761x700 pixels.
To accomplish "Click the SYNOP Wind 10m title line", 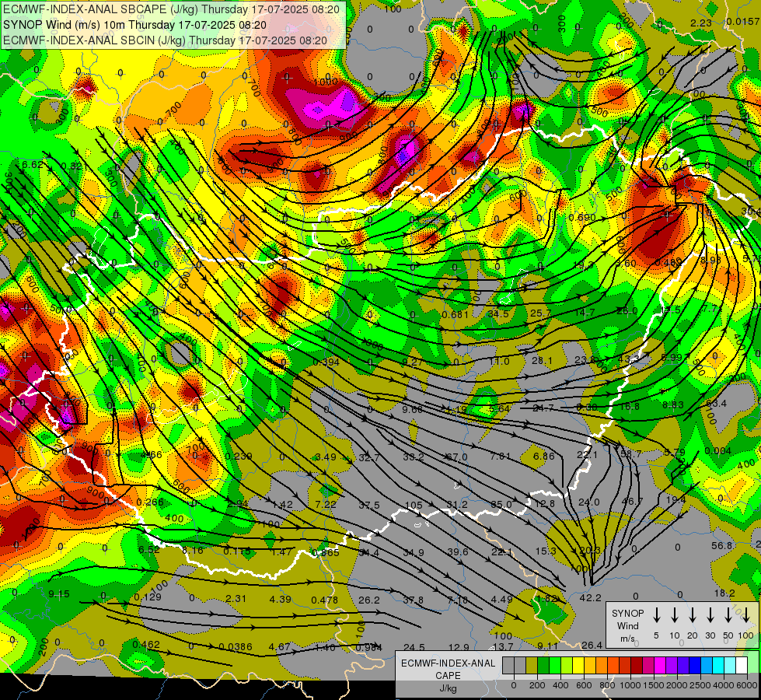I will click(134, 25).
